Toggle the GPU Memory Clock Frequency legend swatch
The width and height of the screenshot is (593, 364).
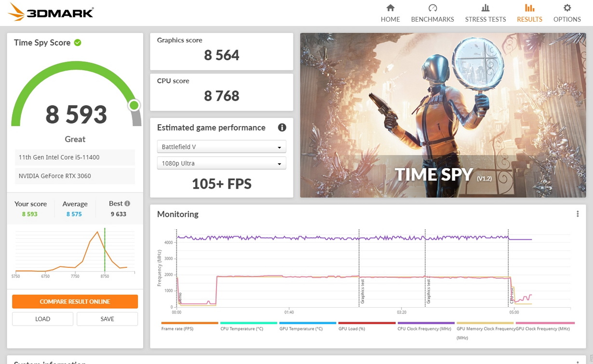coord(485,323)
